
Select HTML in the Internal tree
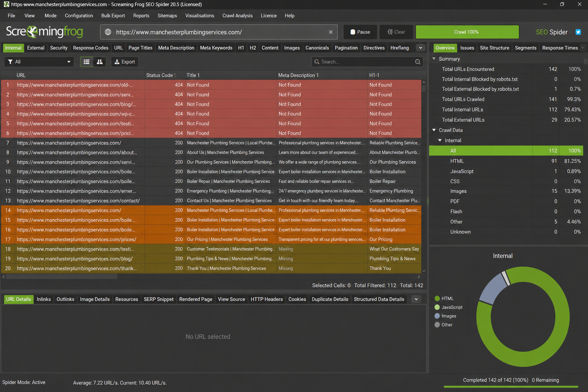[x=457, y=161]
